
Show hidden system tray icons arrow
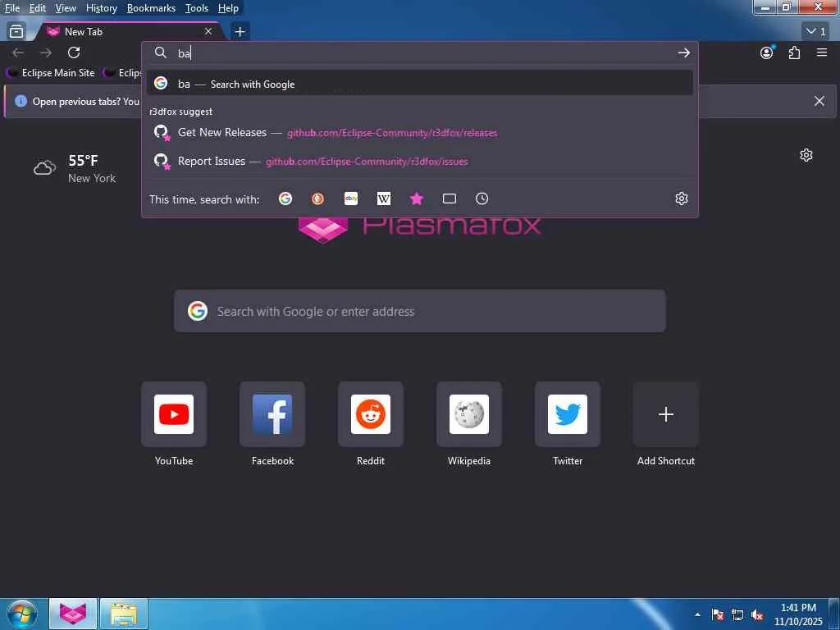(x=697, y=614)
